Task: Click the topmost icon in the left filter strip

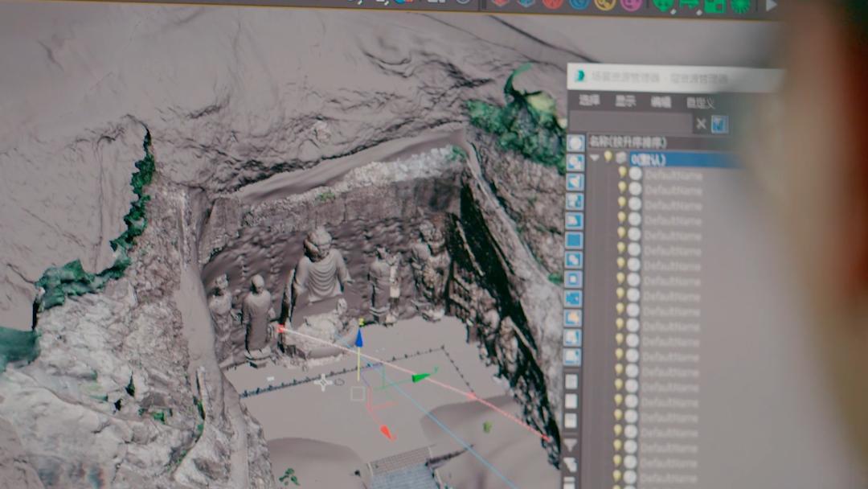Action: click(575, 143)
